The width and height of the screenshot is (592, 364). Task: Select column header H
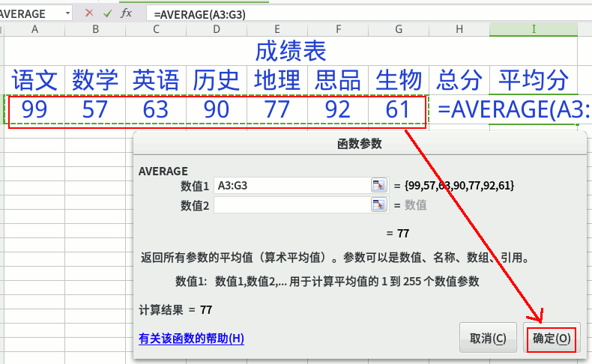pos(459,28)
